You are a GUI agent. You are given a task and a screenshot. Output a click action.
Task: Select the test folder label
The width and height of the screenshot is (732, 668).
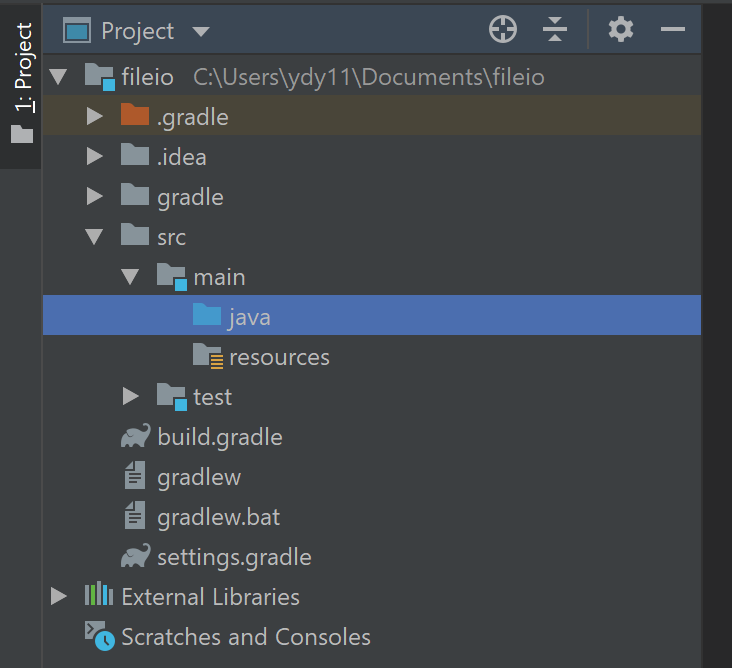(x=213, y=398)
